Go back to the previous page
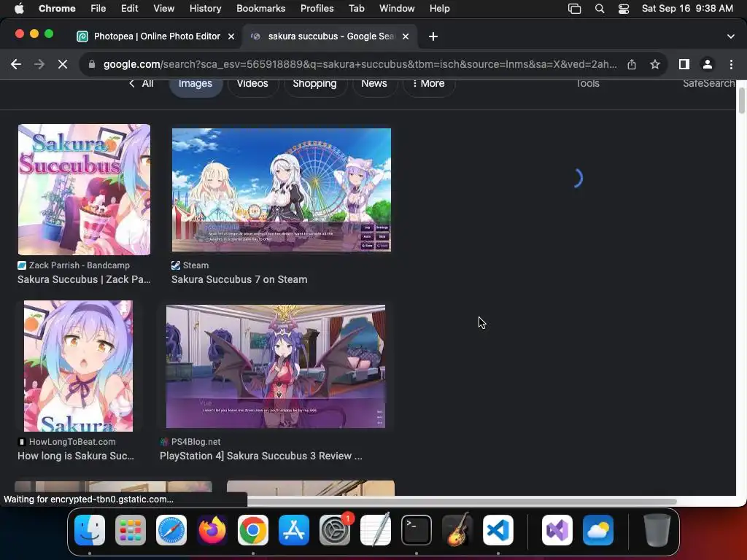The image size is (747, 560). pyautogui.click(x=16, y=64)
